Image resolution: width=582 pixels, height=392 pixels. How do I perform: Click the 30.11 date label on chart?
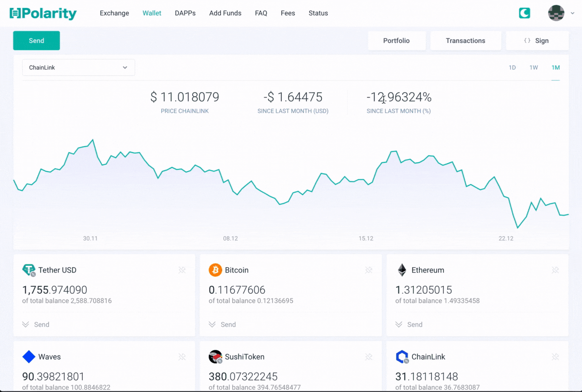tap(90, 238)
